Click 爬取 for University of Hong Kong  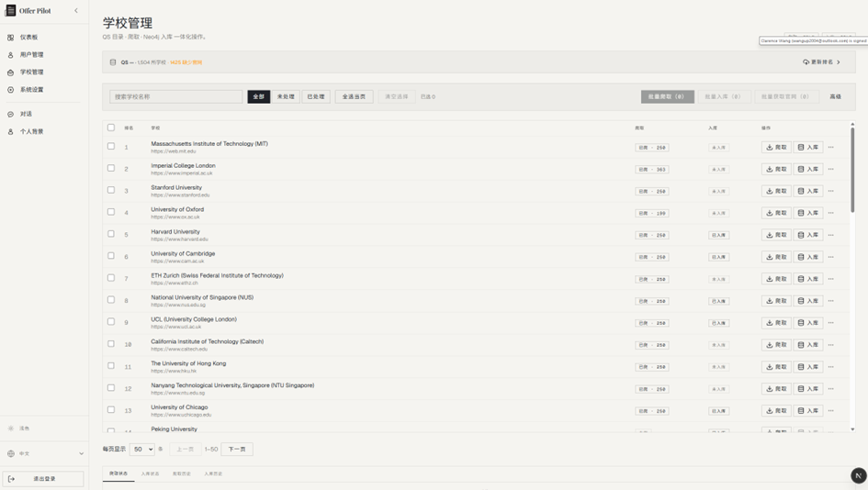pos(776,367)
